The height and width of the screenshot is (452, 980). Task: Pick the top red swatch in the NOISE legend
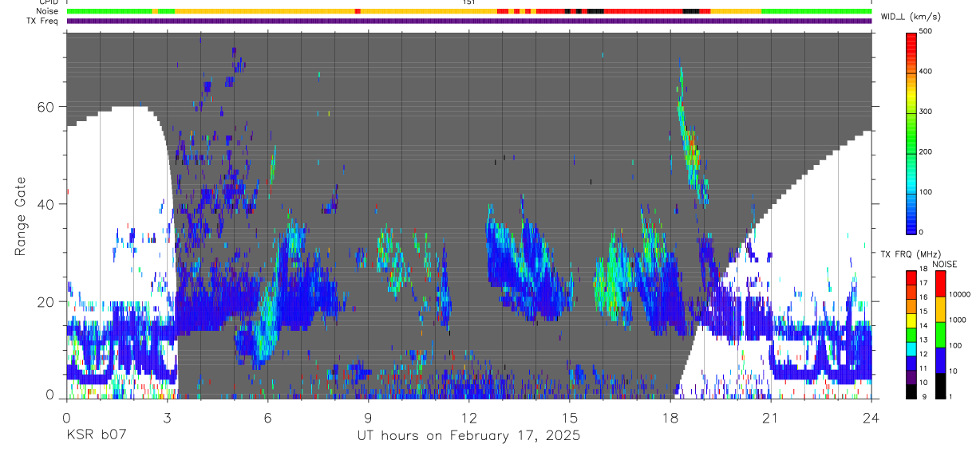[x=942, y=283]
